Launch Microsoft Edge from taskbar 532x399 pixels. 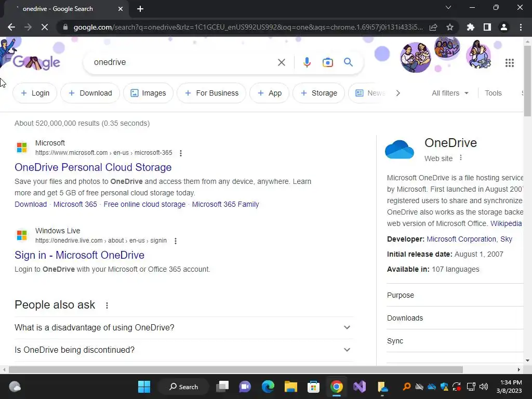tap(268, 387)
